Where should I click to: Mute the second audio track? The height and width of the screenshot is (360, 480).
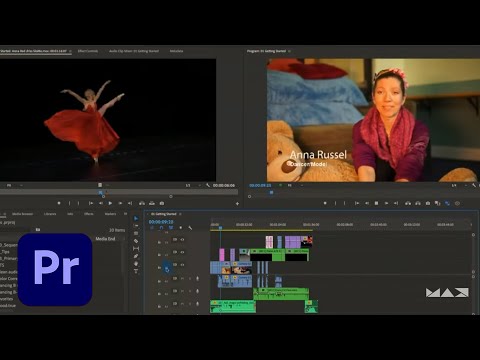point(182,291)
